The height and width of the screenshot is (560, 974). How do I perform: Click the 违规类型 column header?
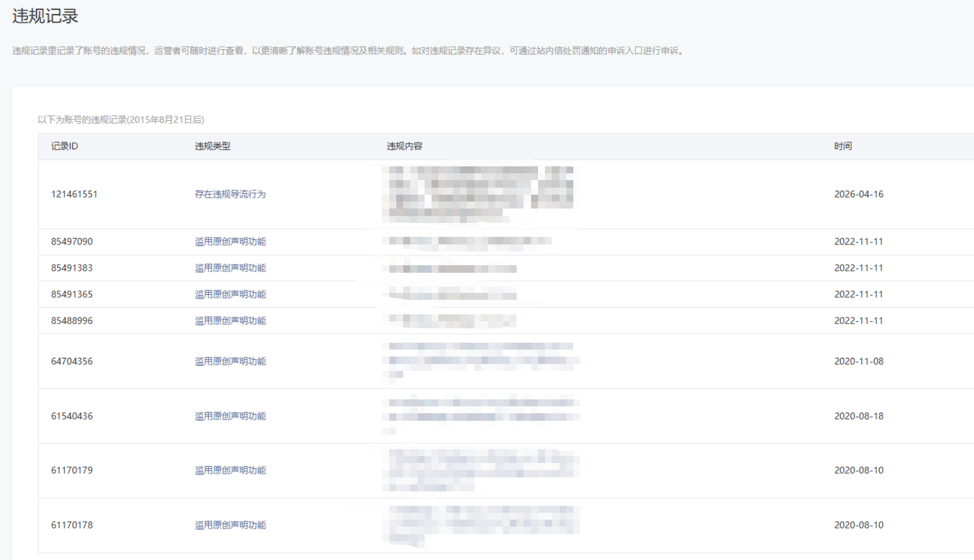212,146
